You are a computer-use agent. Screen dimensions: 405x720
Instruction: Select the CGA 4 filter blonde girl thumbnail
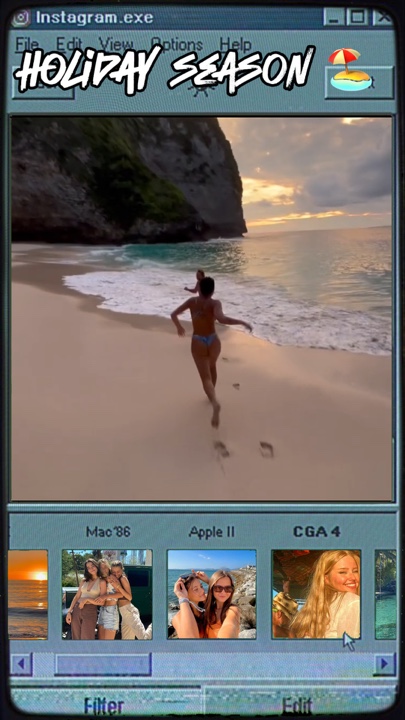[x=316, y=594]
